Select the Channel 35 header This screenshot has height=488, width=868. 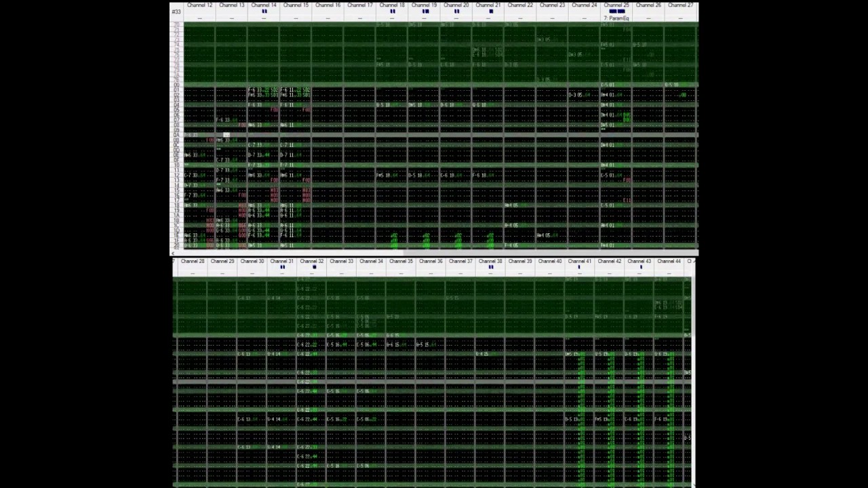[401, 262]
